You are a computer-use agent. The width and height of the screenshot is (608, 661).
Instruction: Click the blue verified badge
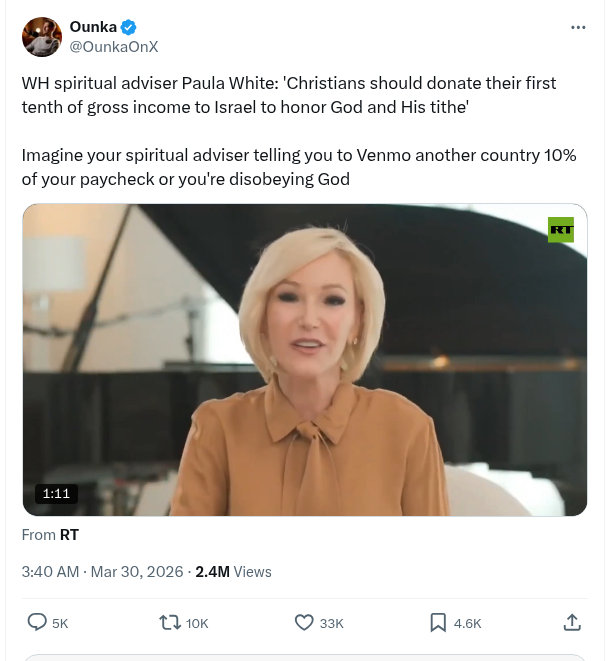[x=130, y=27]
